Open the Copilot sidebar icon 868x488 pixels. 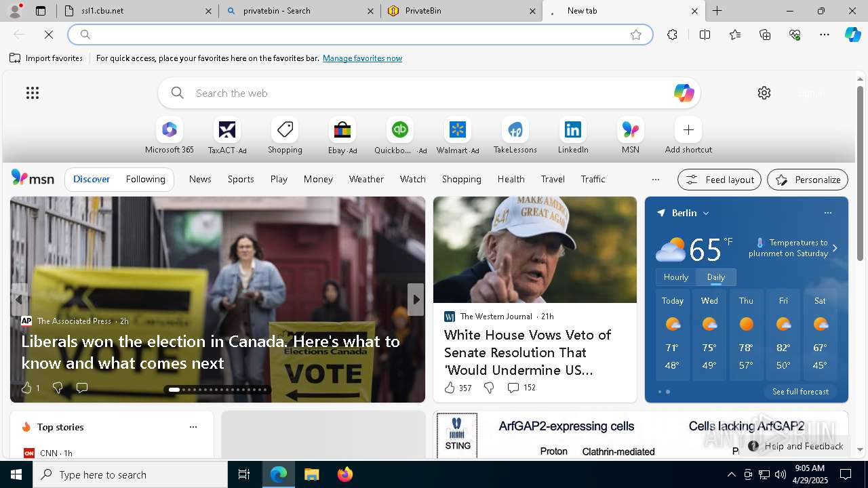pos(853,35)
